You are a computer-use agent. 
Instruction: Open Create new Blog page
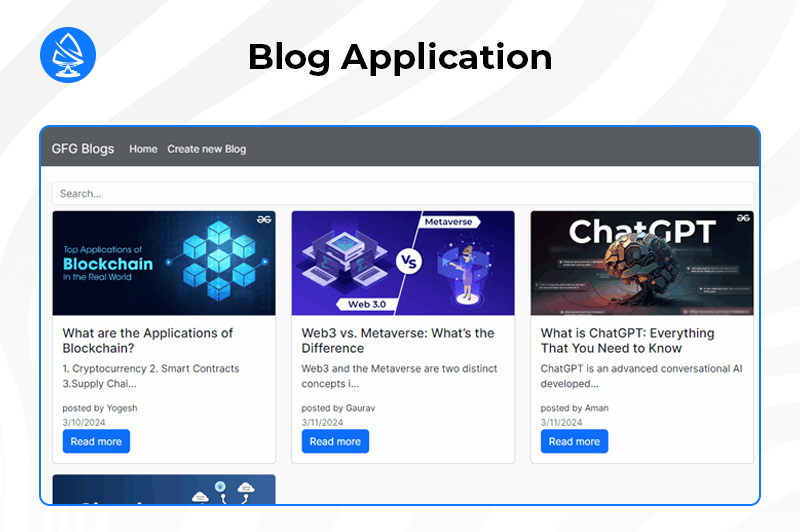coord(207,149)
